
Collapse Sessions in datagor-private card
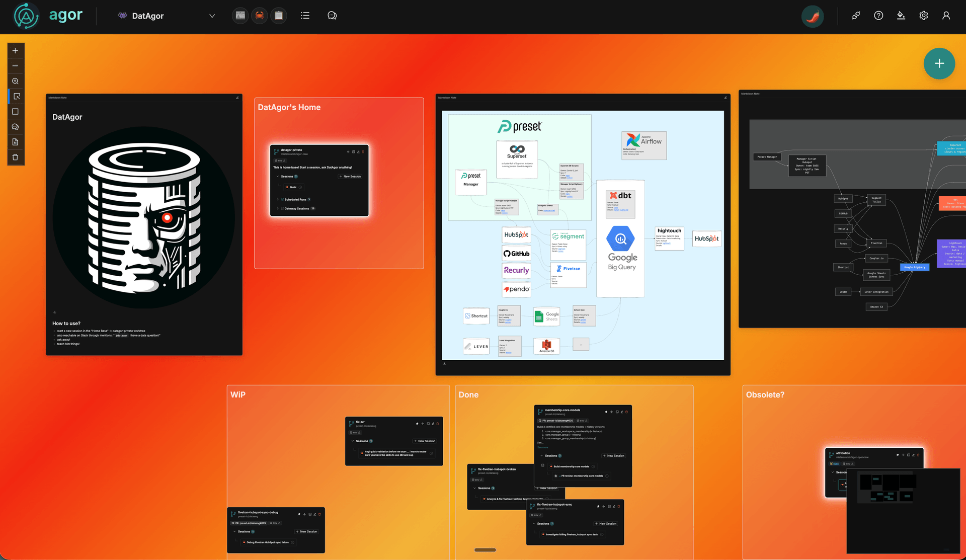(x=278, y=177)
